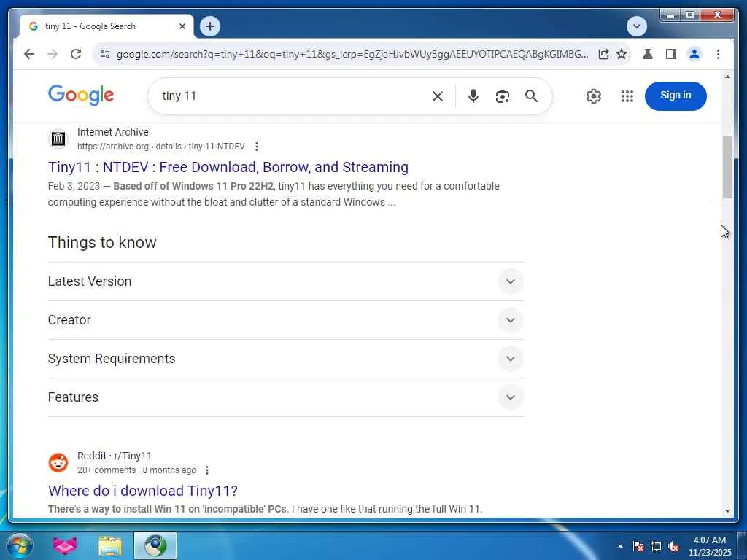Open Windows Explorer from taskbar

pyautogui.click(x=111, y=545)
